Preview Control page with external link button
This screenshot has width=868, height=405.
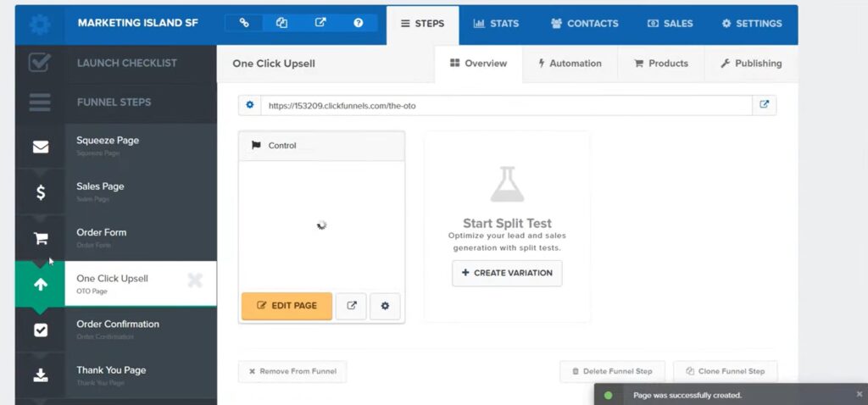pos(352,306)
